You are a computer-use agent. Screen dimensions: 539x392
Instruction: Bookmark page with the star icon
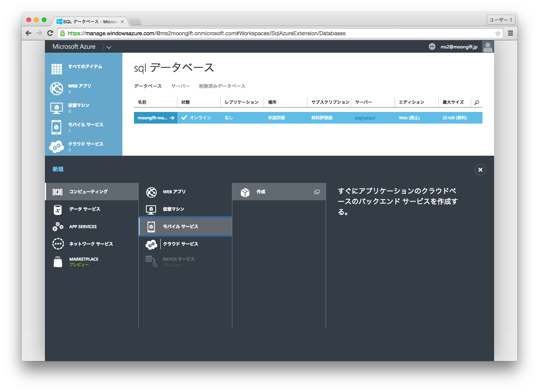pos(498,33)
